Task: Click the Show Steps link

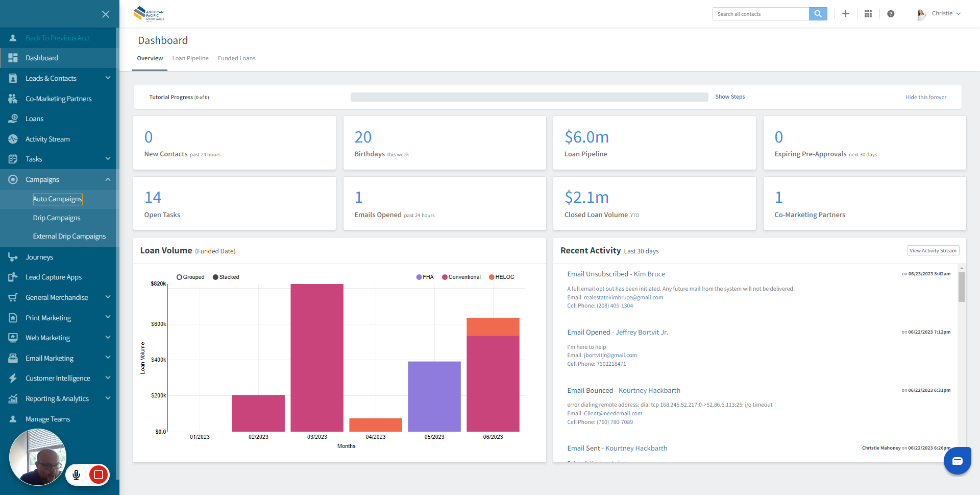Action: tap(730, 97)
